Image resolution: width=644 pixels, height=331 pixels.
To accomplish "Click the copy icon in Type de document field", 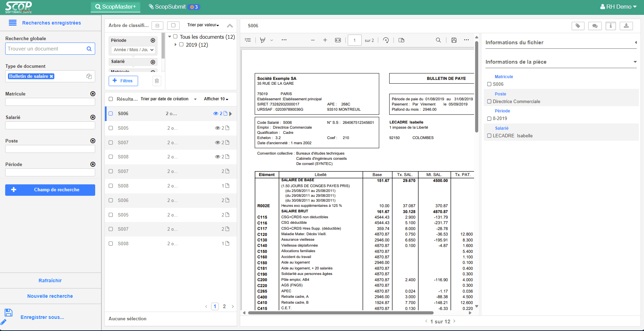I will (x=89, y=76).
